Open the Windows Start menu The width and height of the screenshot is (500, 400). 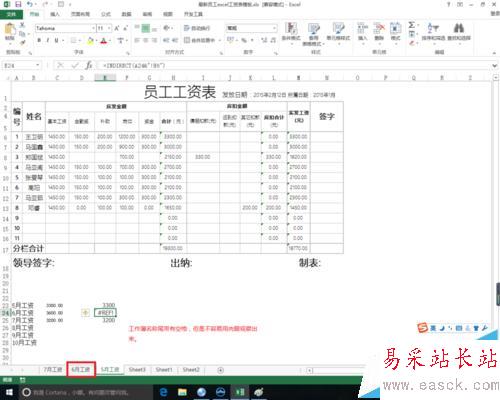click(9, 392)
